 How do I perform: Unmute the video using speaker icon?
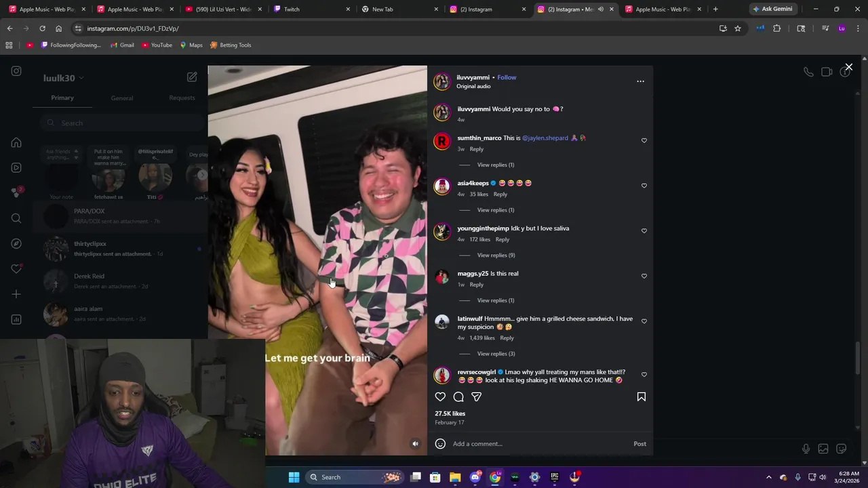point(416,444)
